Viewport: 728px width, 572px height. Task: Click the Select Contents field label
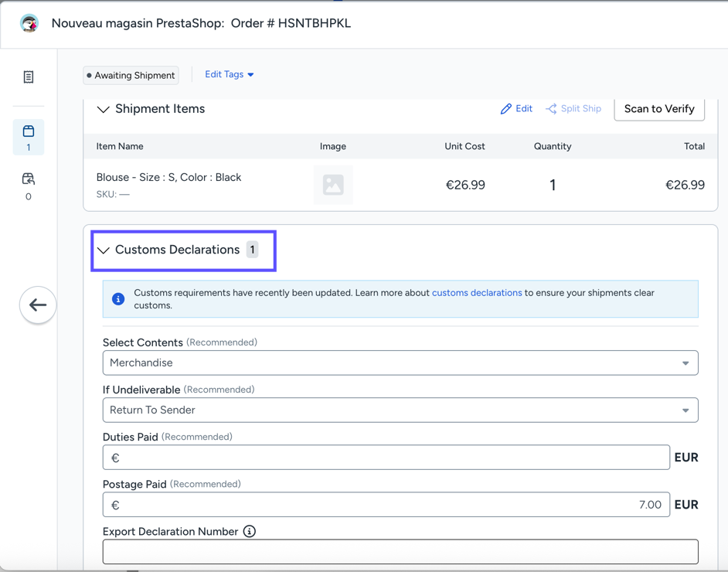point(142,342)
